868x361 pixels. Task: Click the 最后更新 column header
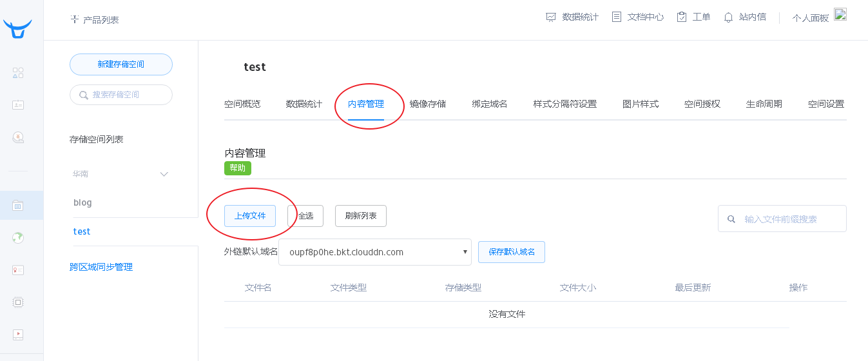[693, 288]
